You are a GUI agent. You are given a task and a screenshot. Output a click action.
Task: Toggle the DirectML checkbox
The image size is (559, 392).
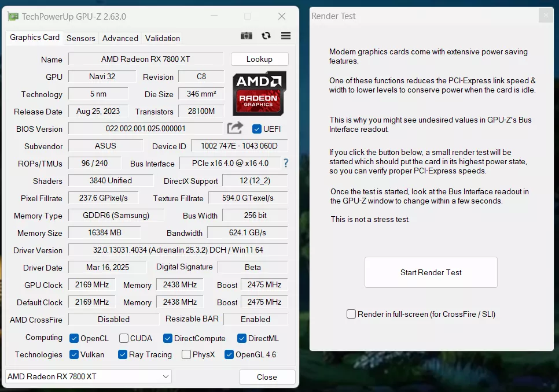(242, 338)
